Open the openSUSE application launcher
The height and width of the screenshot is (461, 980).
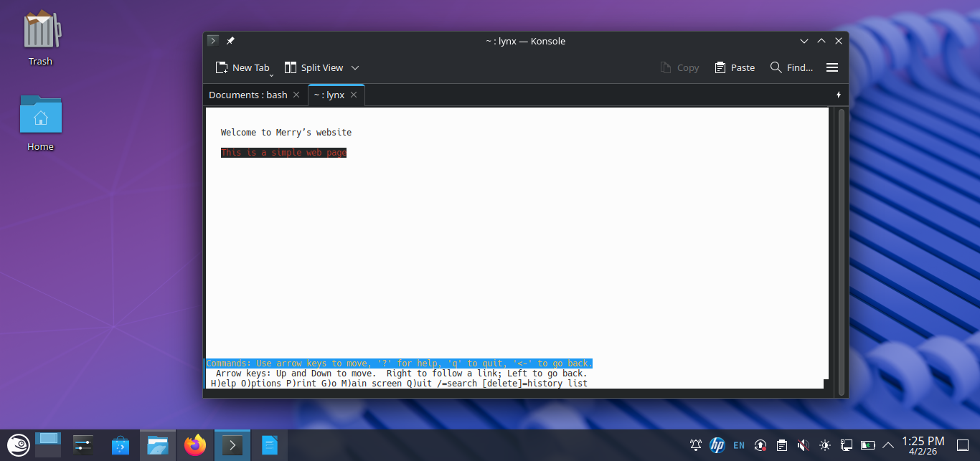17,445
